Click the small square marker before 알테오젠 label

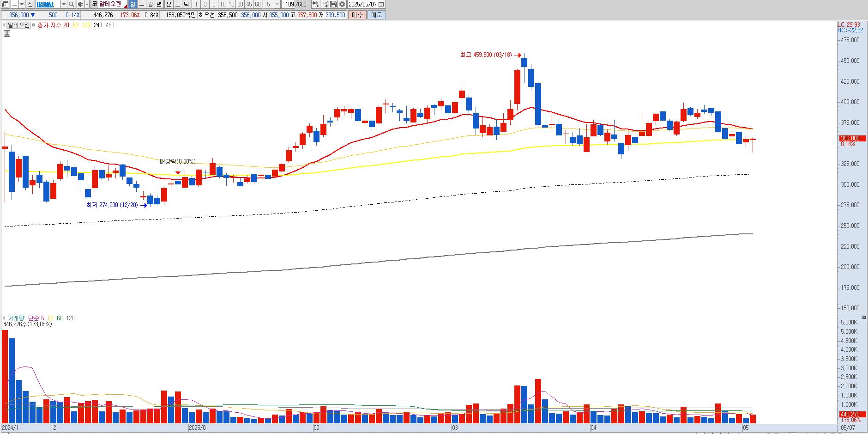[5, 25]
